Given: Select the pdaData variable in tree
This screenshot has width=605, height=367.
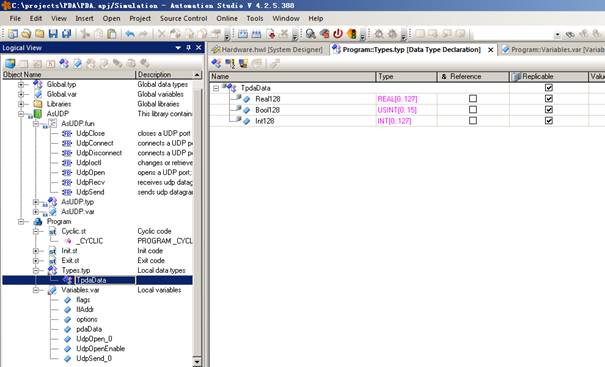Looking at the screenshot, I should tap(89, 329).
